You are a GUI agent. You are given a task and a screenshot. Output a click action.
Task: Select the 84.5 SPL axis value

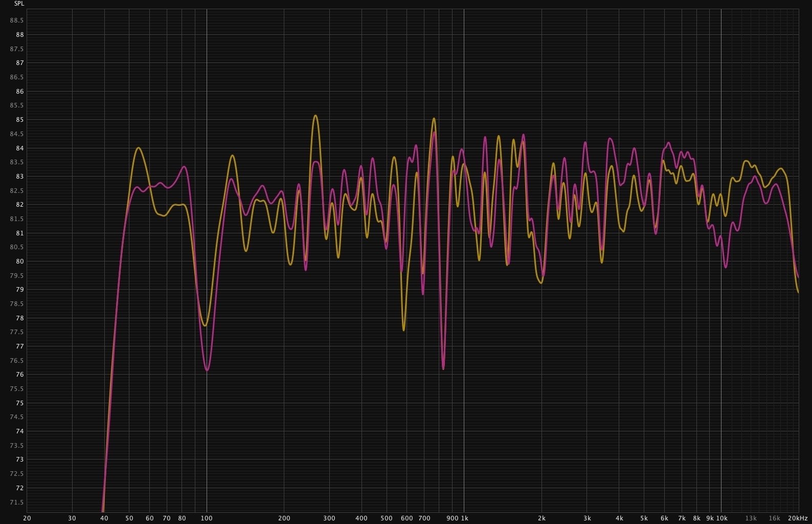(17, 134)
